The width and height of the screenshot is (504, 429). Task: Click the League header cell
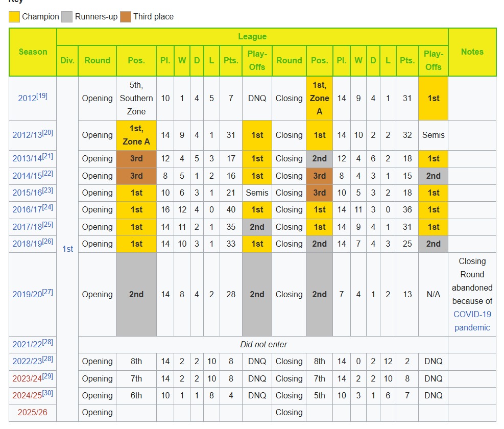(x=252, y=36)
